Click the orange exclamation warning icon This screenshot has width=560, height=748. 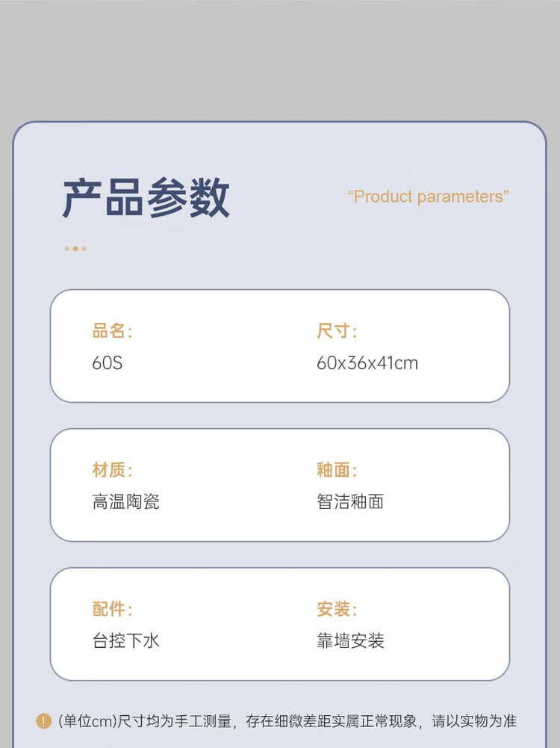(x=44, y=721)
